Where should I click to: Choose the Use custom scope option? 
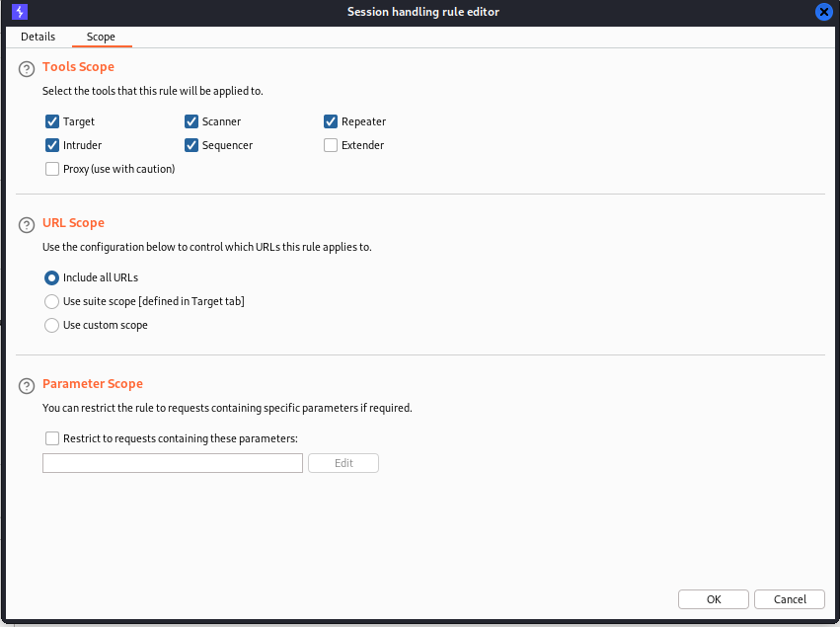pyautogui.click(x=51, y=325)
